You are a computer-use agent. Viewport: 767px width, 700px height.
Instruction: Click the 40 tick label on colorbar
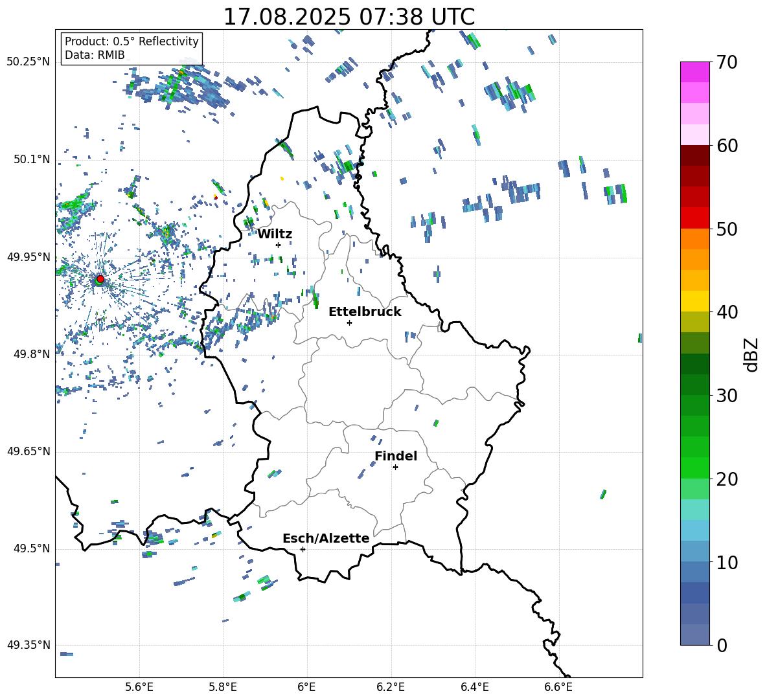(726, 312)
